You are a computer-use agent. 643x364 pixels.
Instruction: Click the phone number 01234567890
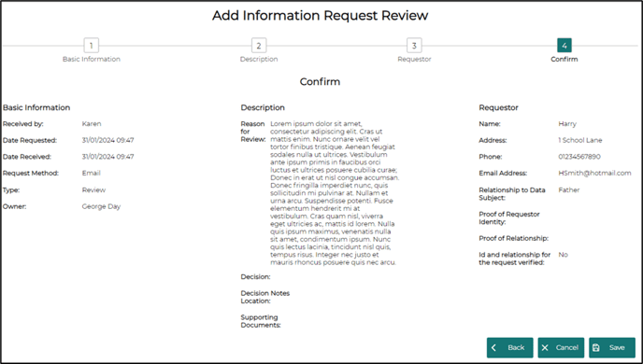click(579, 157)
